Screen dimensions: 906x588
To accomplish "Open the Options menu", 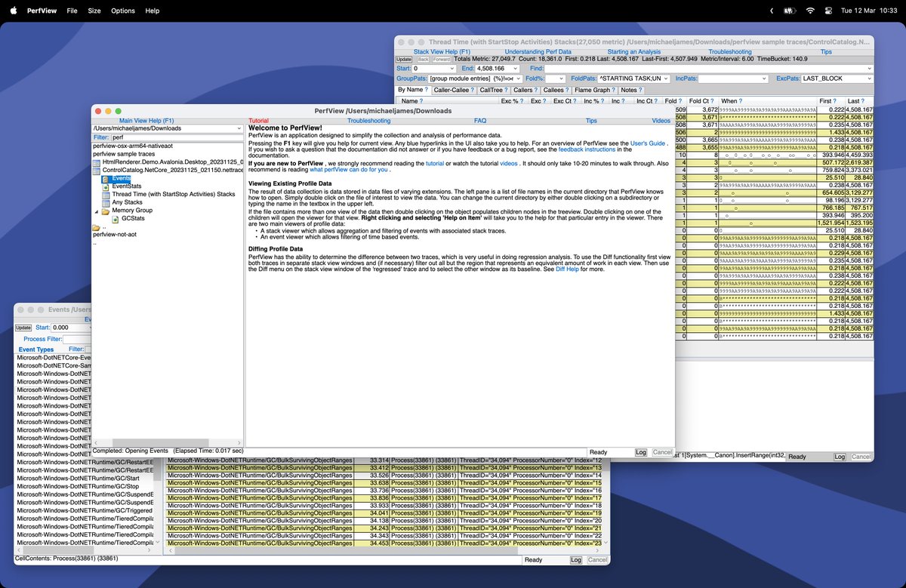I will 123,11.
